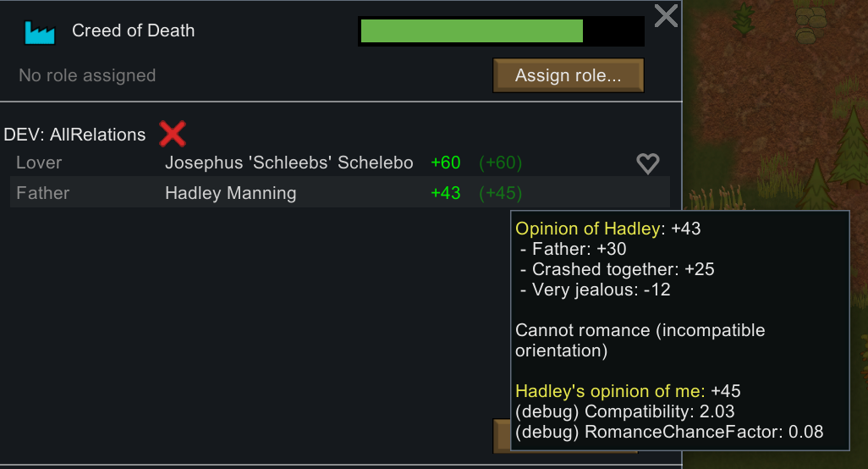
Task: Click the heart icon beside Josephus
Action: point(648,163)
